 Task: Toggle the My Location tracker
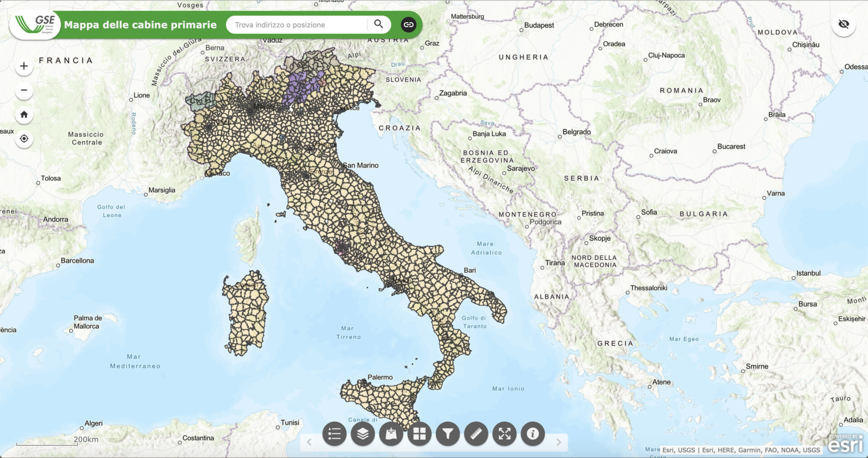pyautogui.click(x=24, y=139)
